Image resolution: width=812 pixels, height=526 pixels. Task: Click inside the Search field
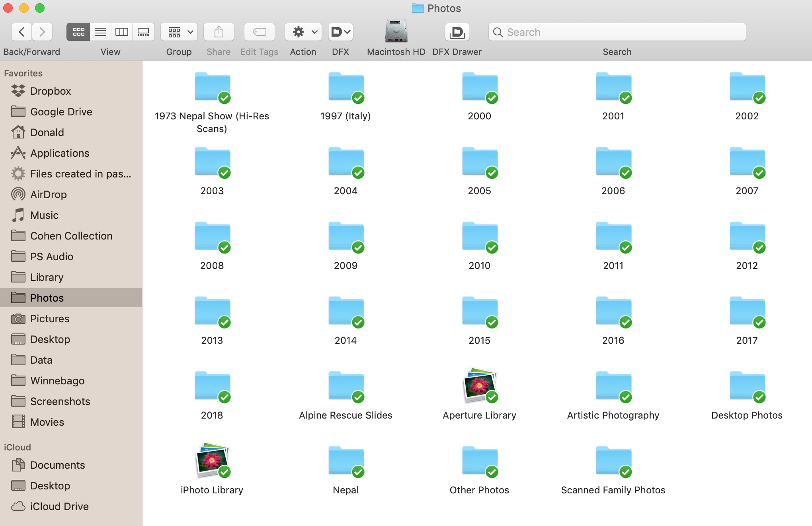coord(617,32)
